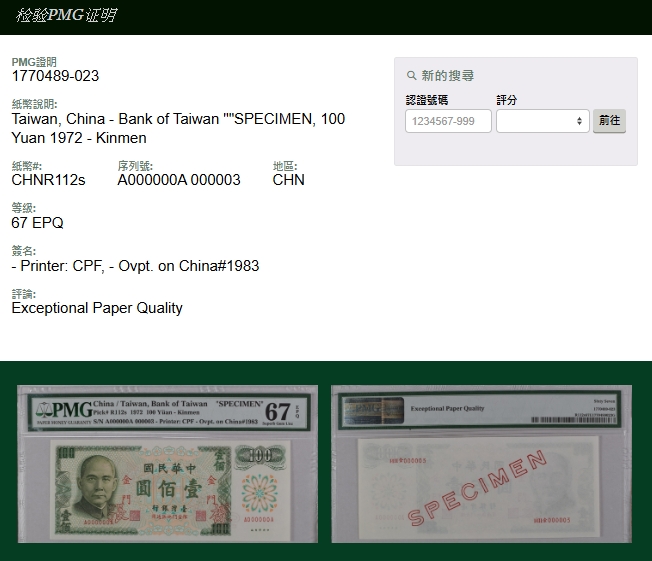Click the 評論 label
The height and width of the screenshot is (561, 652).
pyautogui.click(x=24, y=294)
